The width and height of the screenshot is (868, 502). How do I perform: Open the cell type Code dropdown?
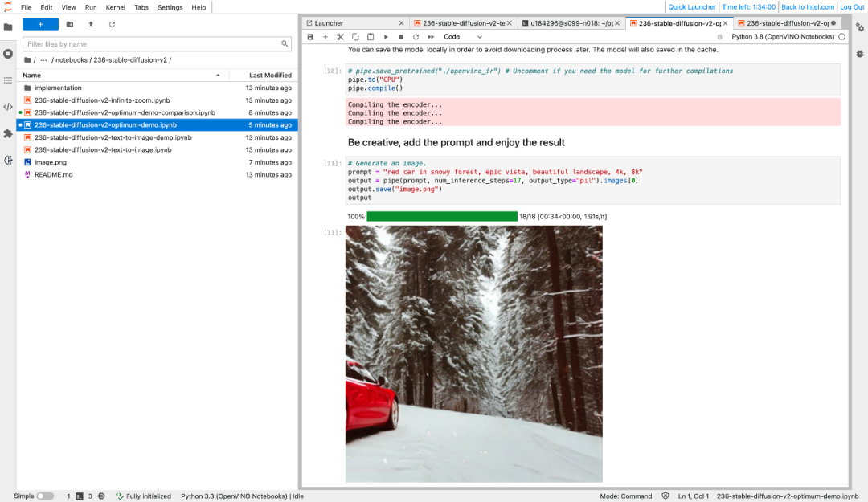(463, 37)
